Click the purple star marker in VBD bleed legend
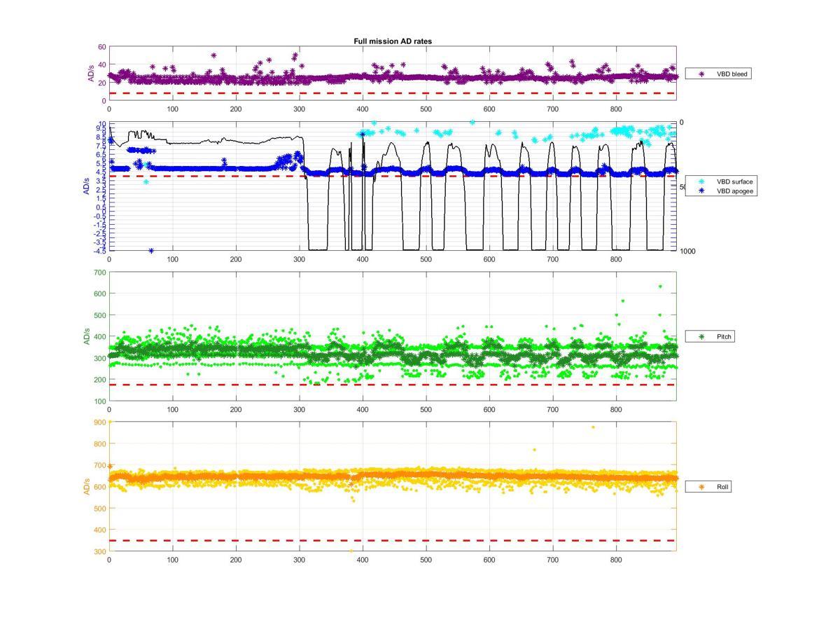840x620 pixels. pos(702,74)
